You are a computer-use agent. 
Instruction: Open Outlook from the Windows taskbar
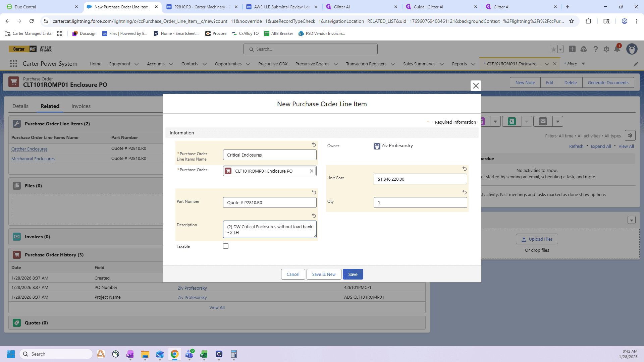point(160,354)
